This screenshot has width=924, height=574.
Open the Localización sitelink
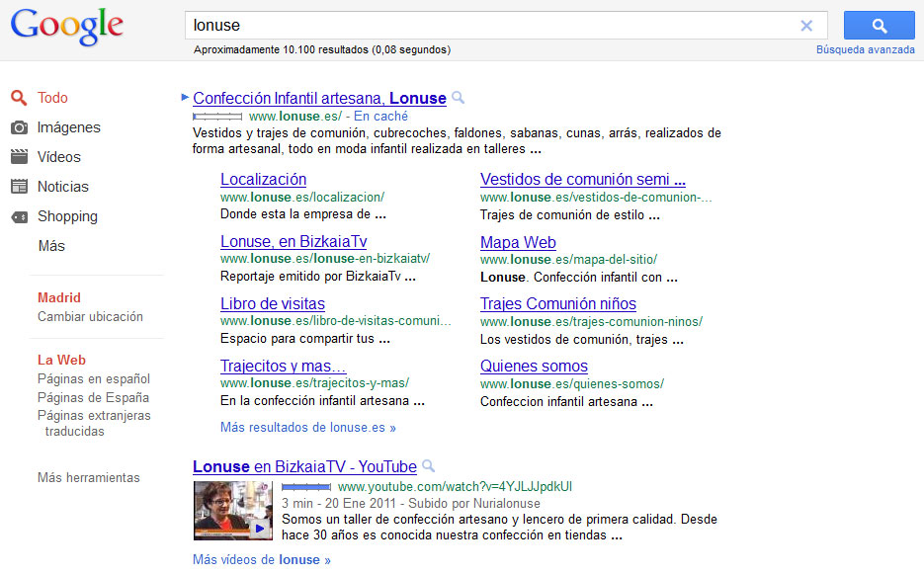tap(264, 179)
